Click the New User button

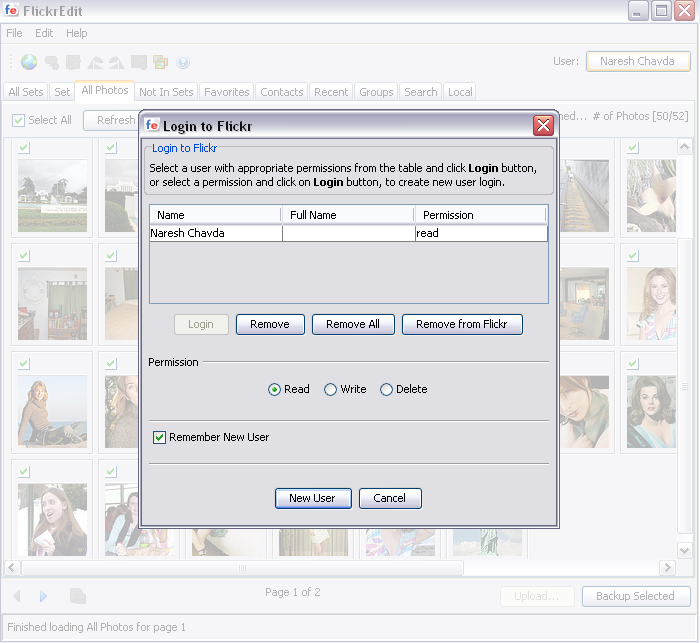(x=313, y=498)
